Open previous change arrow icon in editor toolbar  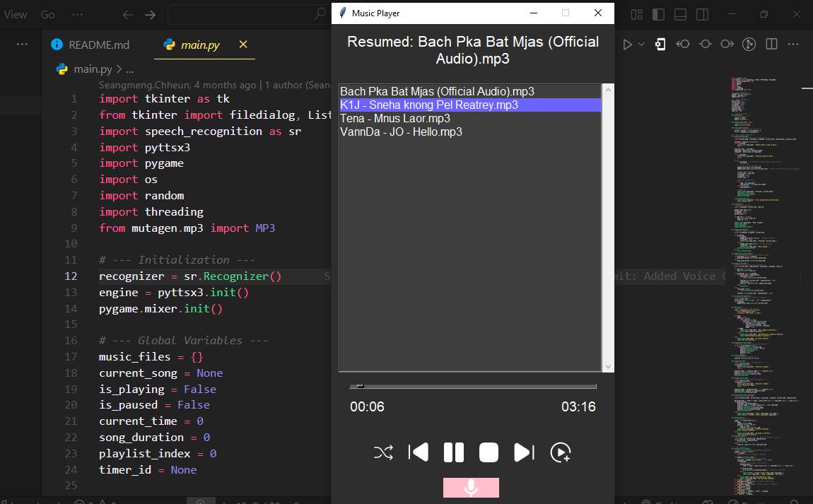pyautogui.click(x=683, y=44)
